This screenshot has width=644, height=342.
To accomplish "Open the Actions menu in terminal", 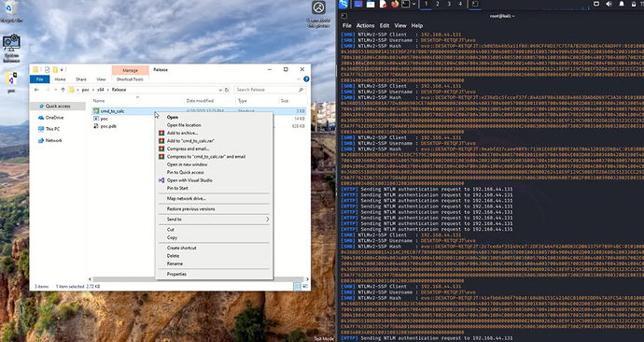I will point(365,25).
